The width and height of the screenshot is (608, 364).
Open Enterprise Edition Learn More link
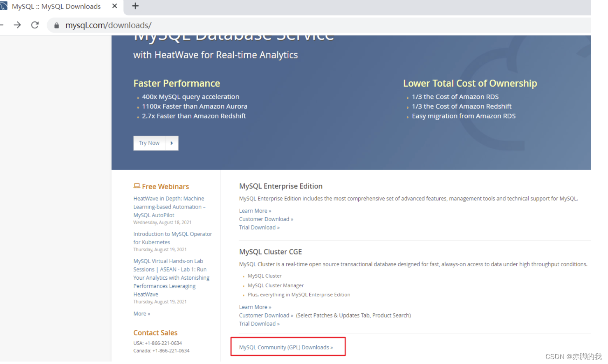coord(255,211)
